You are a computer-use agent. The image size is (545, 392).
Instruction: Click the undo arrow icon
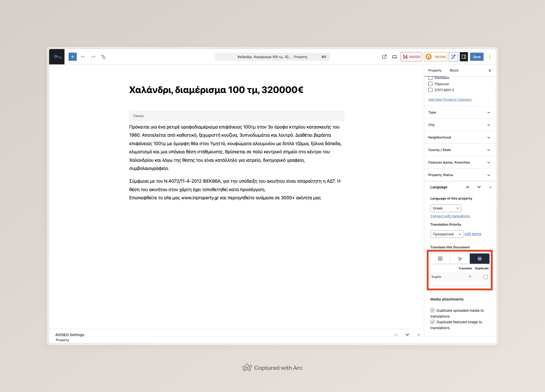(83, 57)
